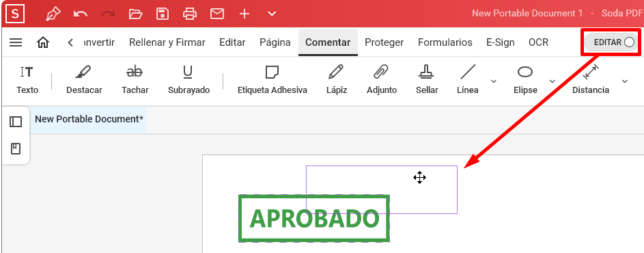Switch to the OCR tab

(538, 42)
